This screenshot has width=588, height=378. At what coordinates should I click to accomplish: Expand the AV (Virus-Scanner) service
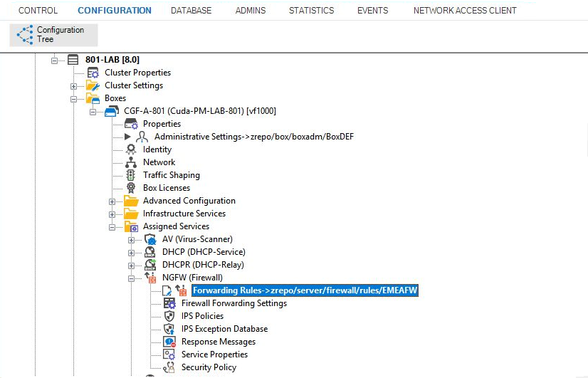[x=131, y=239]
